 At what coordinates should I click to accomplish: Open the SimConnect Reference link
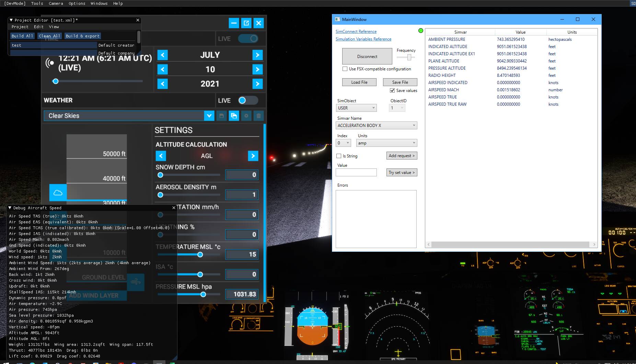coord(356,32)
